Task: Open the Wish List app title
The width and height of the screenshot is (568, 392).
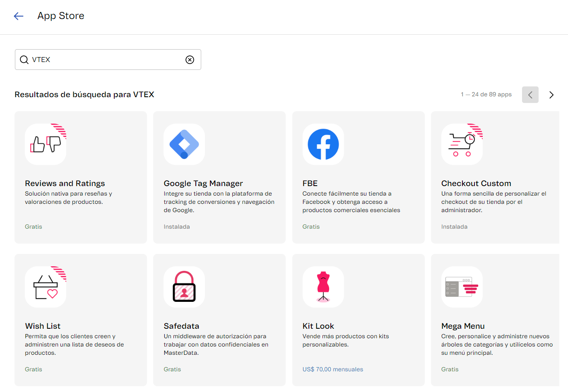Action: 43,326
